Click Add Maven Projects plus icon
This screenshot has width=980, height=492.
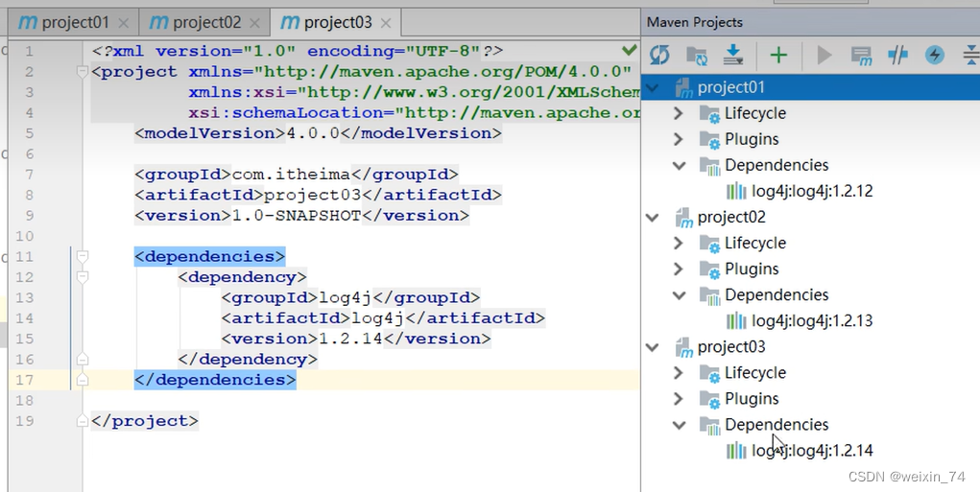(778, 56)
